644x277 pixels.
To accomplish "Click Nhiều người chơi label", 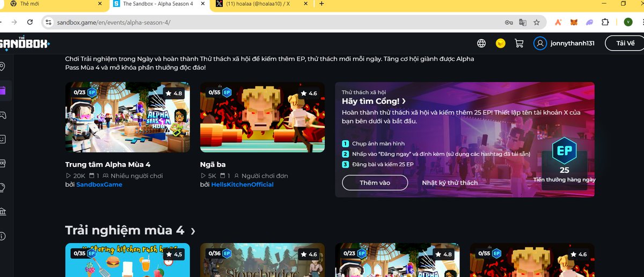I will click(x=136, y=176).
